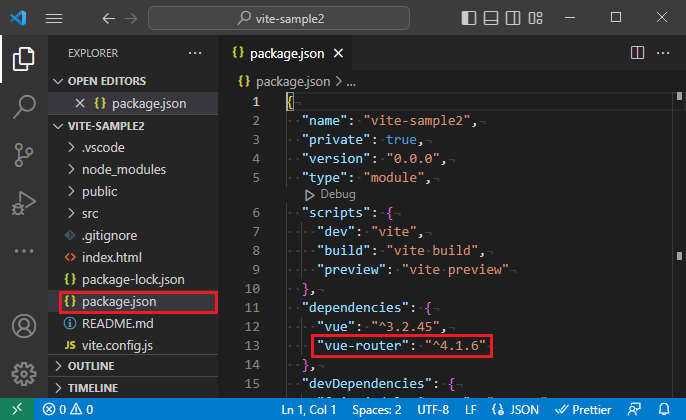The width and height of the screenshot is (686, 420).
Task: Show additional views ellipsis in activity bar
Action: (x=24, y=251)
